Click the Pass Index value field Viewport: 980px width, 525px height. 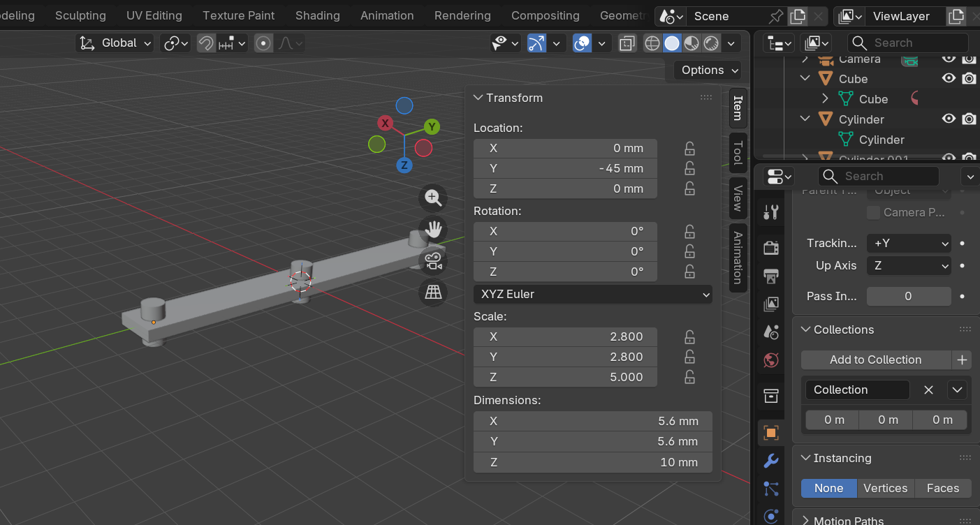[909, 296]
